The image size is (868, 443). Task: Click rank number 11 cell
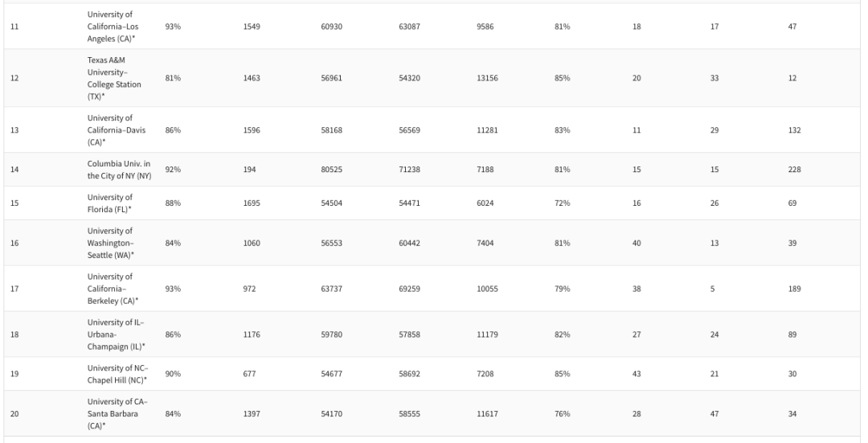pyautogui.click(x=14, y=27)
